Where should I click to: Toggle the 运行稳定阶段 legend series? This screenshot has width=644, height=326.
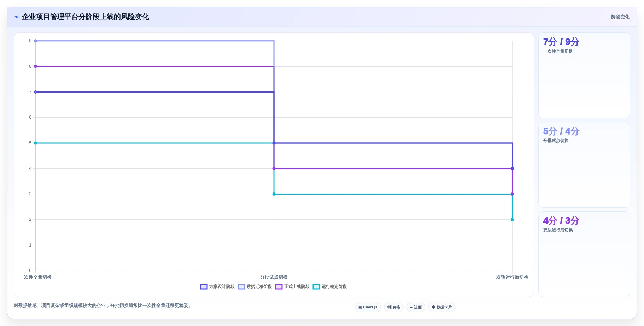[x=330, y=286]
